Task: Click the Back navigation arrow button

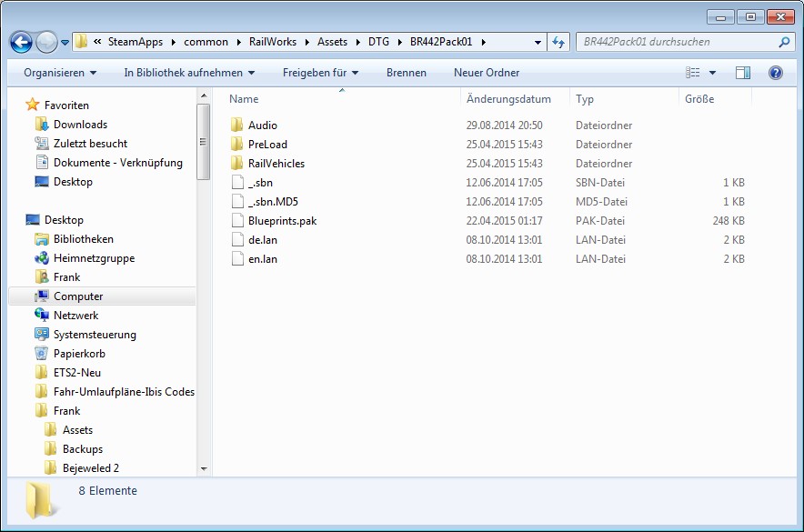Action: coord(21,42)
